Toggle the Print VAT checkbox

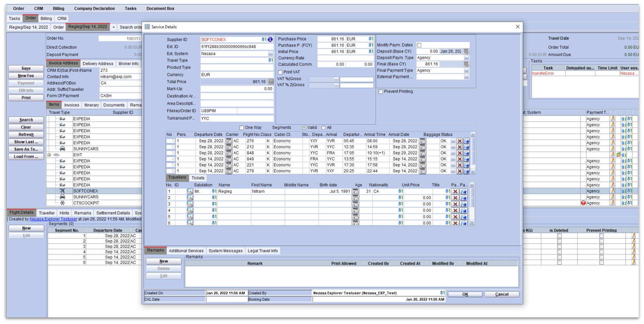coord(280,72)
